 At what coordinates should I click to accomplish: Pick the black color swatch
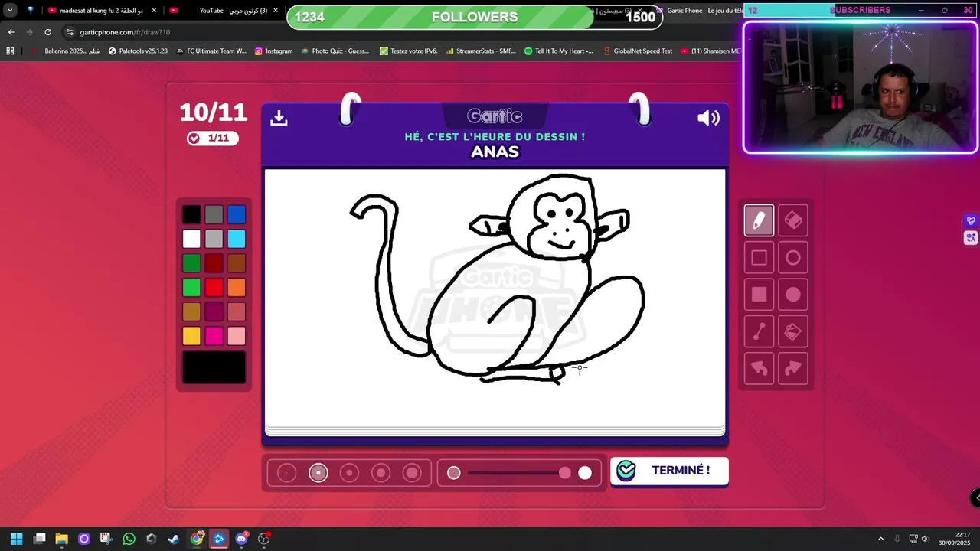[x=191, y=215]
